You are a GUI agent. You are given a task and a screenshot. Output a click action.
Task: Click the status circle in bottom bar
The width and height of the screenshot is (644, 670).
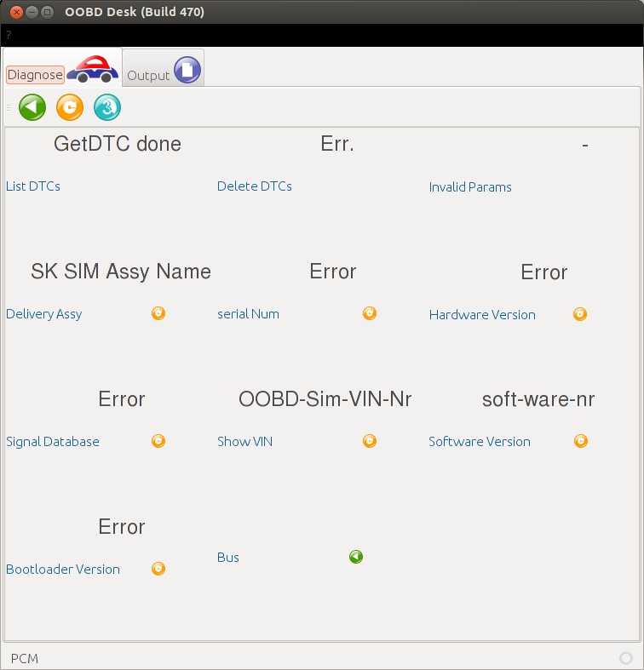(625, 658)
